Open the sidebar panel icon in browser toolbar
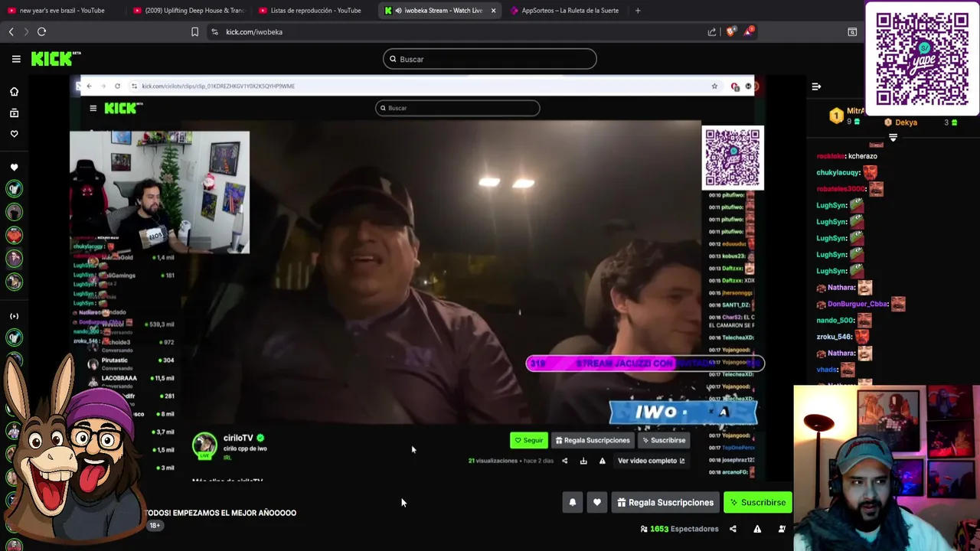 pos(852,31)
